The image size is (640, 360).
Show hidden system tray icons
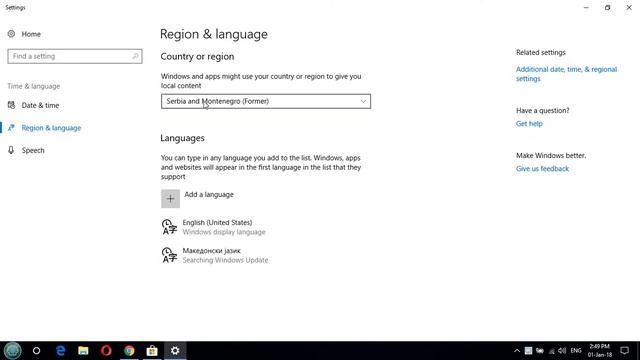click(x=517, y=351)
